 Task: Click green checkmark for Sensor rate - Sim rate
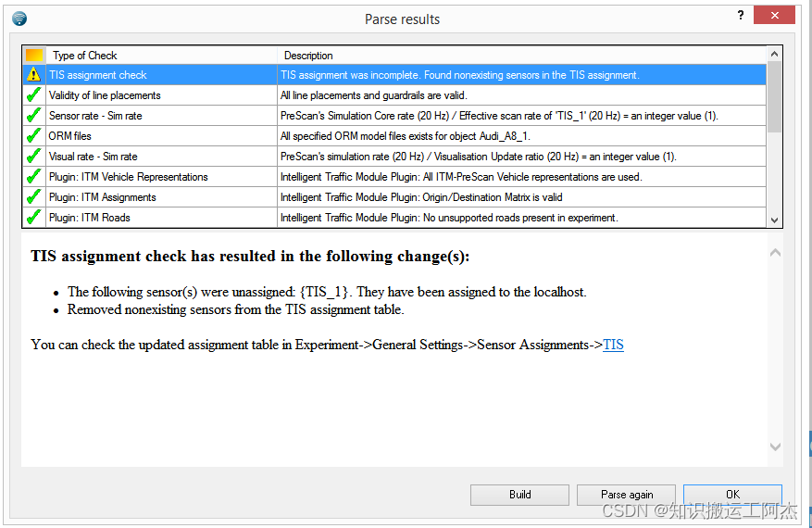click(x=33, y=116)
